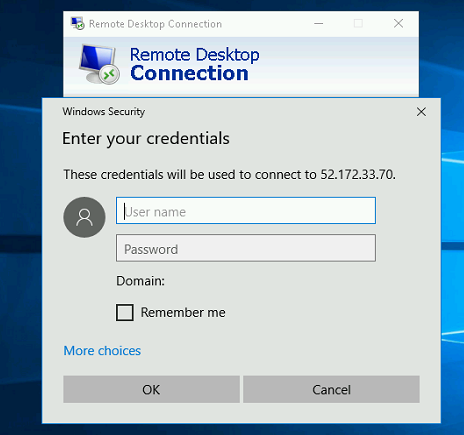Focus the Password field
This screenshot has height=435, width=464.
(246, 248)
